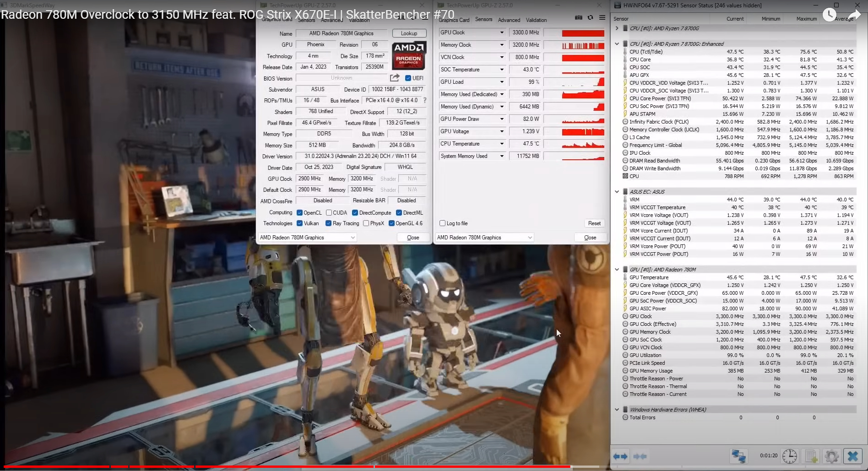Click the chip icon beside GPU [#0]: AMD Radeon 780M
Viewport: 868px width, 471px height.
click(624, 270)
